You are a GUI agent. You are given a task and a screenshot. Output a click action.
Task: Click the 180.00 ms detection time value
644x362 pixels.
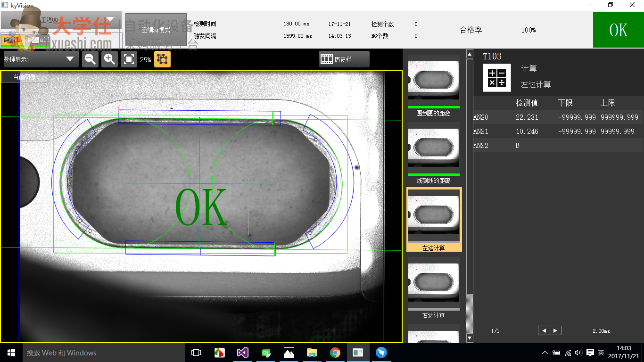pos(297,24)
